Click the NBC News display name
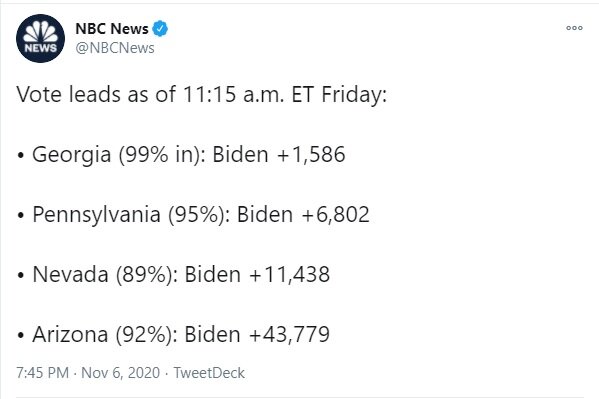This screenshot has width=599, height=399. coord(112,29)
